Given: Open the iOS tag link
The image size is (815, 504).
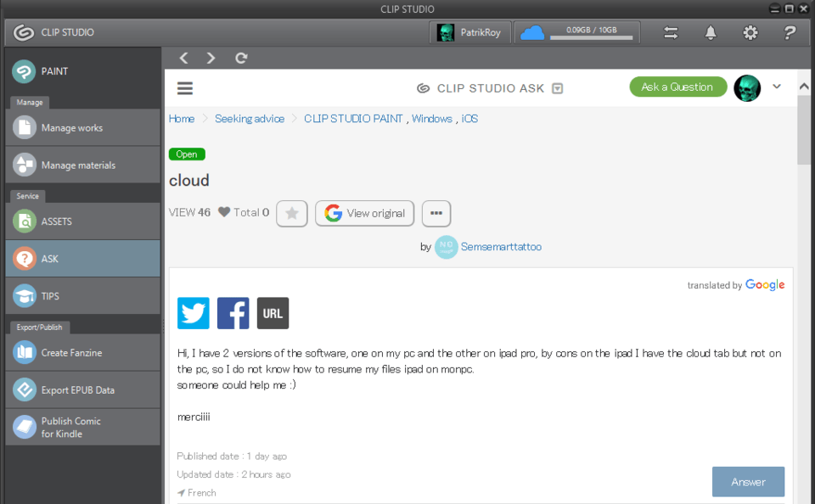Looking at the screenshot, I should (469, 119).
